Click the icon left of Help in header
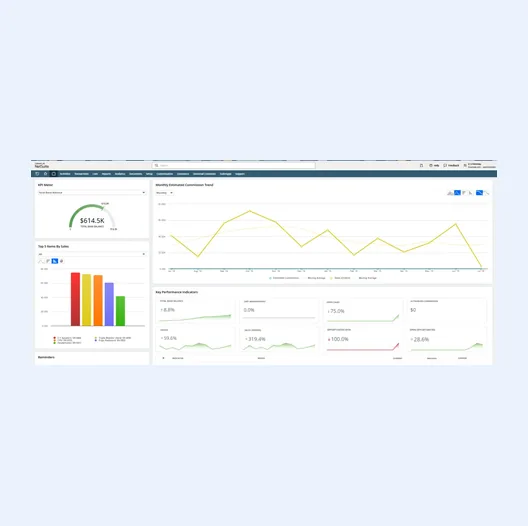Screen dimensions: 528x526 (421, 165)
